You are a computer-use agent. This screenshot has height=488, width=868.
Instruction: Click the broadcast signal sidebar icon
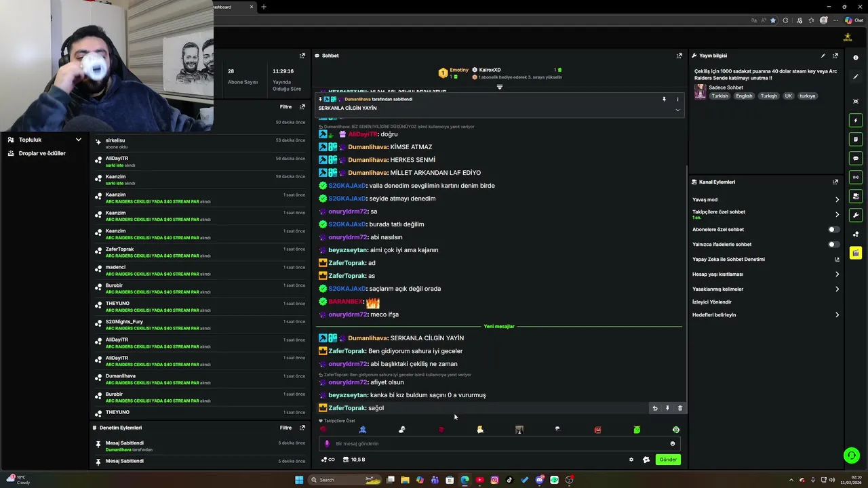click(x=856, y=177)
